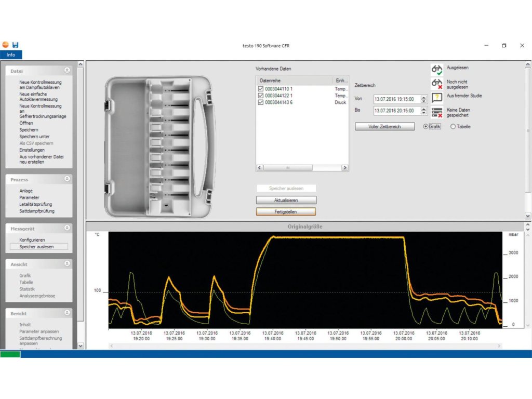Click the Fertigstellen button

click(286, 212)
